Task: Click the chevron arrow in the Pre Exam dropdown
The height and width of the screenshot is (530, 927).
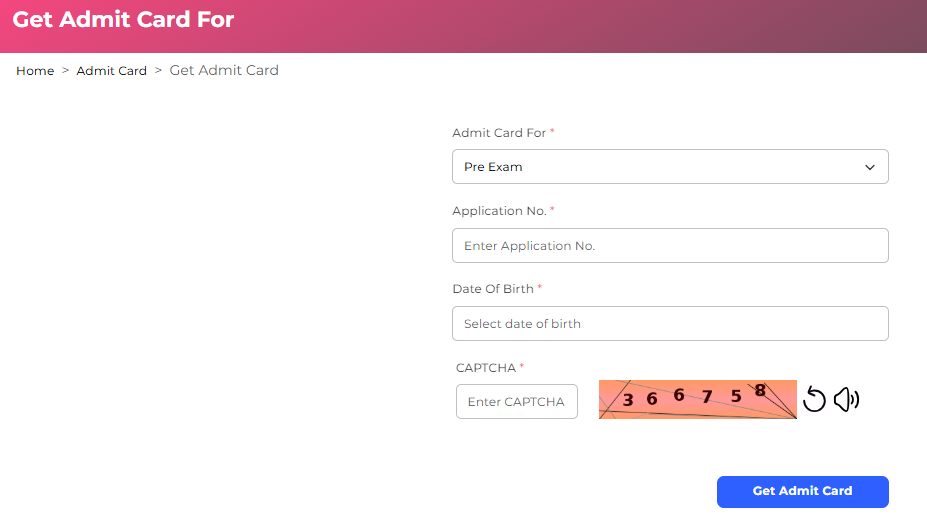Action: [869, 167]
